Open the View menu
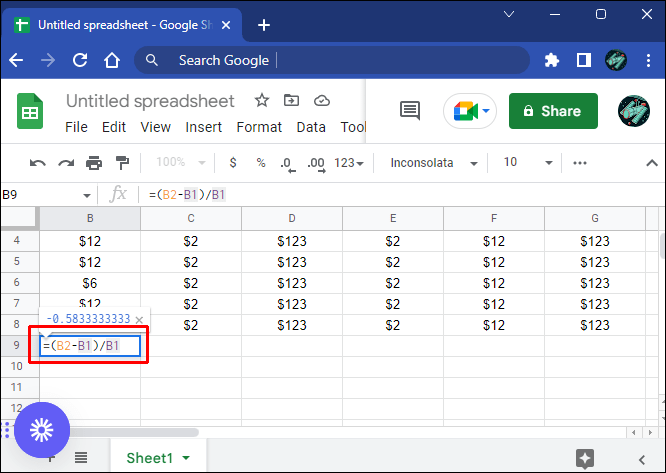The width and height of the screenshot is (666, 473). [155, 127]
